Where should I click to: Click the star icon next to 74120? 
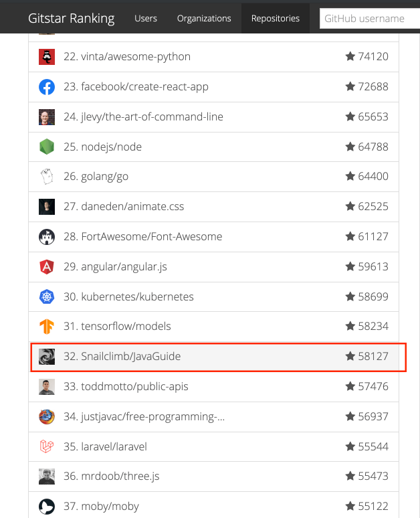350,56
